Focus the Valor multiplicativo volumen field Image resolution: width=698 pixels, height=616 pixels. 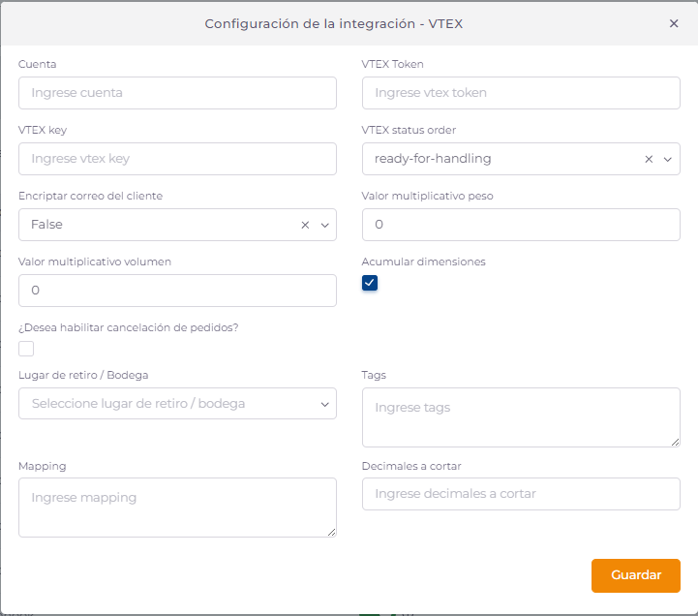pyautogui.click(x=177, y=291)
